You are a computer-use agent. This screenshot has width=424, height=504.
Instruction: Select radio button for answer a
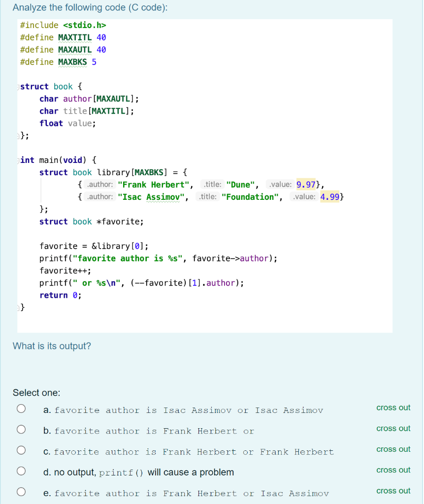point(21,409)
